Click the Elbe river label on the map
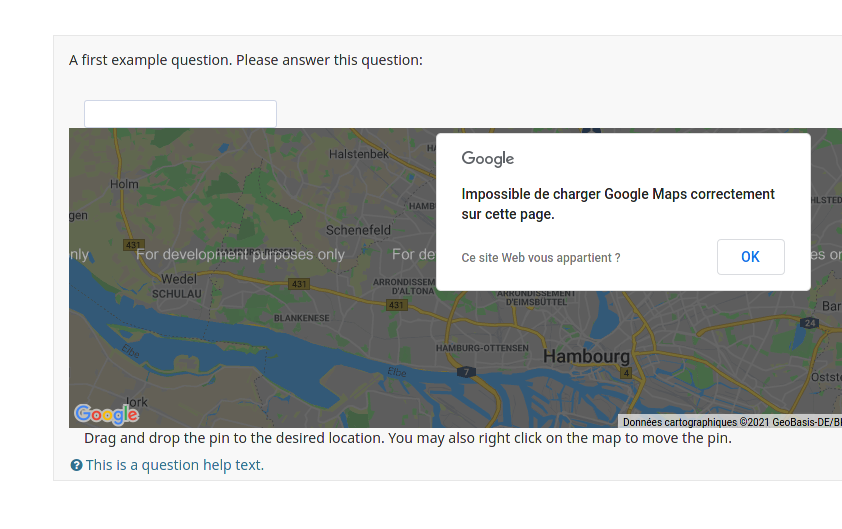The width and height of the screenshot is (842, 529). (x=397, y=373)
